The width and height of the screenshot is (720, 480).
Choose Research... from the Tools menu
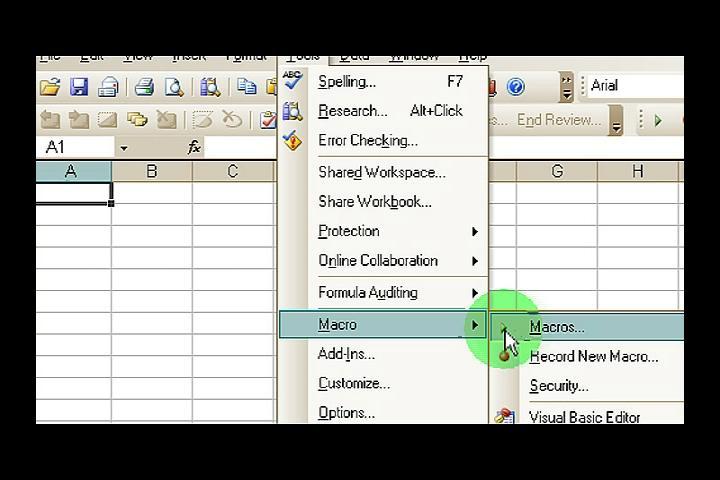point(383,111)
